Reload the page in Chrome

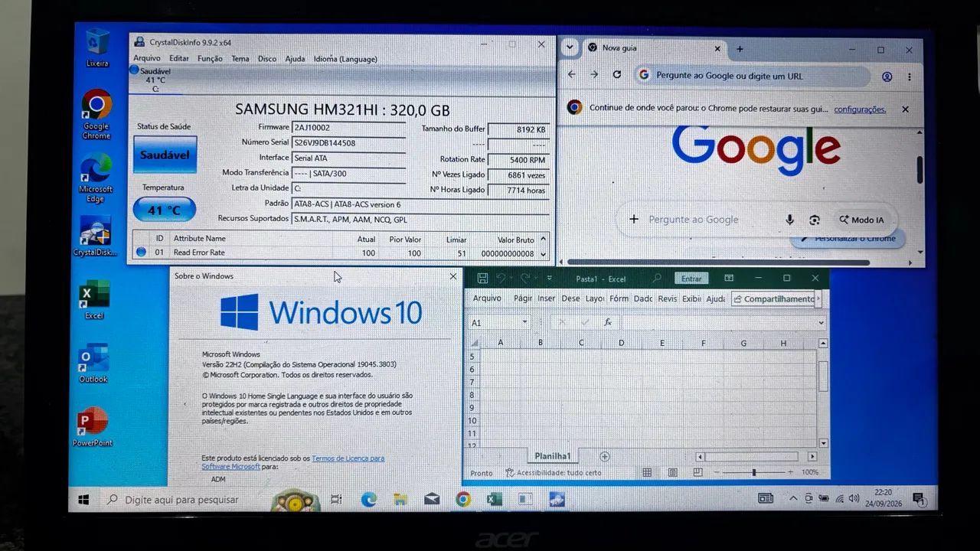[617, 74]
